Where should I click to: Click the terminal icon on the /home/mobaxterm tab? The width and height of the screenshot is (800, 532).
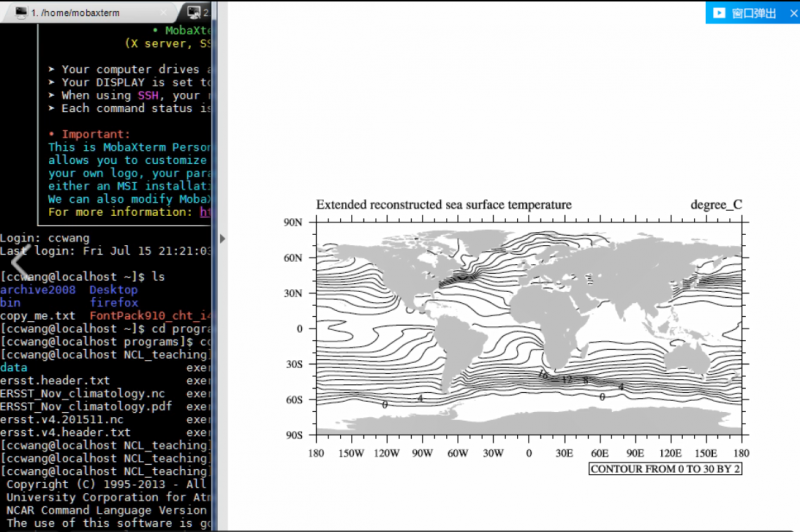pyautogui.click(x=19, y=14)
